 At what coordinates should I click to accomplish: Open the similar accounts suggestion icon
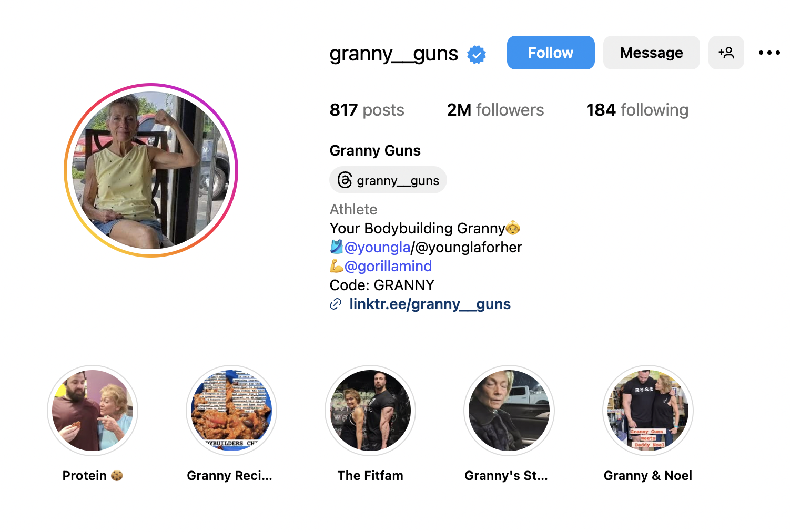point(726,53)
